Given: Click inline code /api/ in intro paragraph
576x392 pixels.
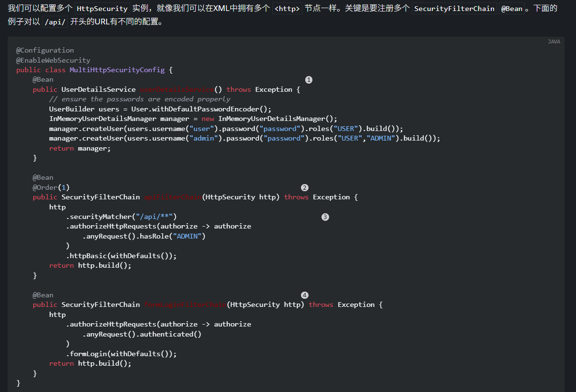Looking at the screenshot, I should pos(55,22).
